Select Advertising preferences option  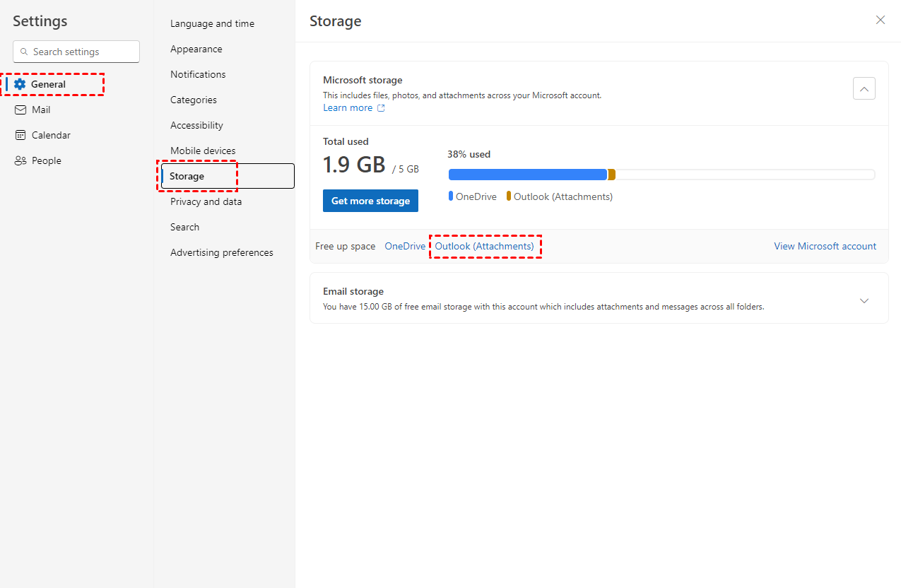[x=221, y=252]
